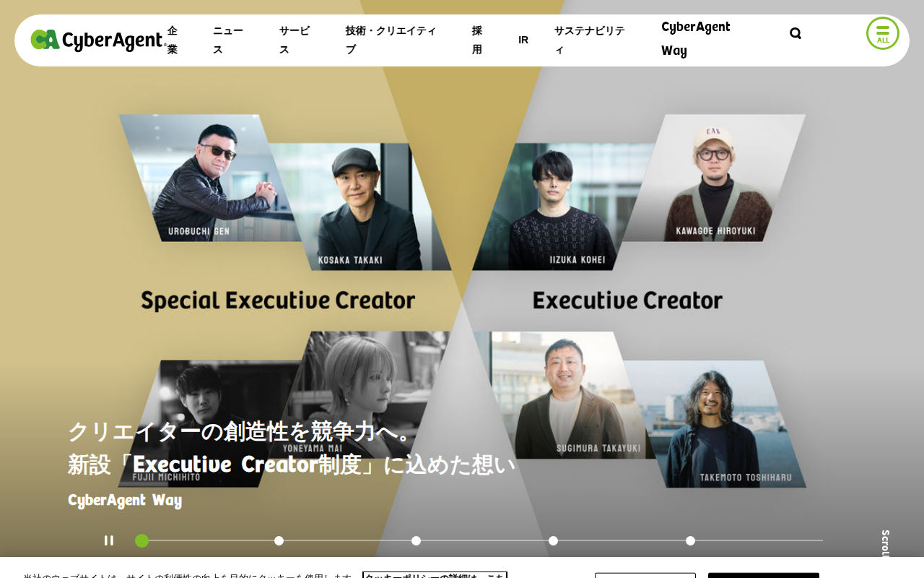
Task: Open the Executive Creator制度 headline article
Action: [292, 448]
